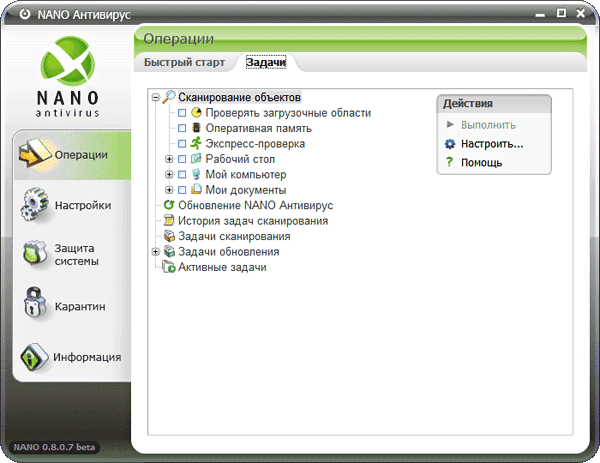Viewport: 600px width, 463px height.
Task: Enable the Экспресс-проверка checkbox
Action: coord(182,143)
